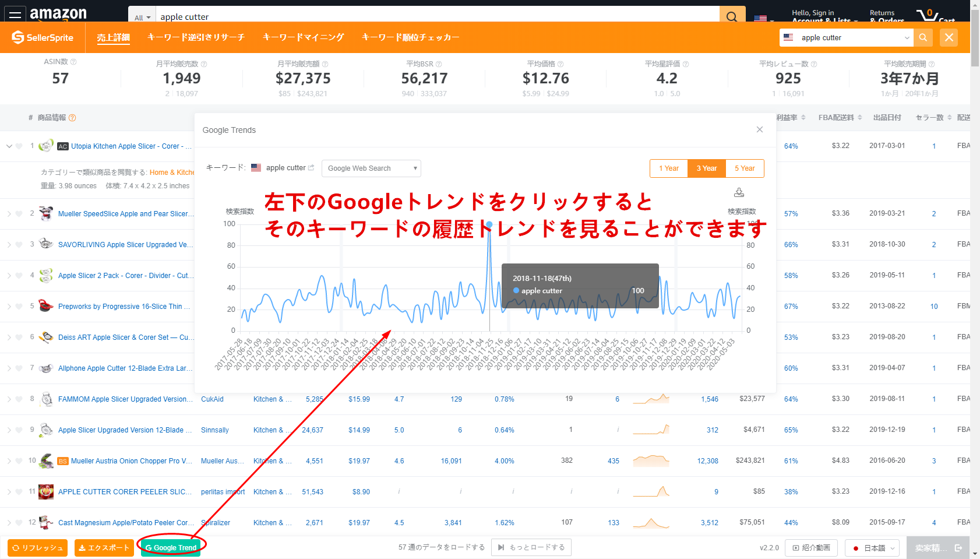Click the peak data point on trend chart

tap(489, 224)
